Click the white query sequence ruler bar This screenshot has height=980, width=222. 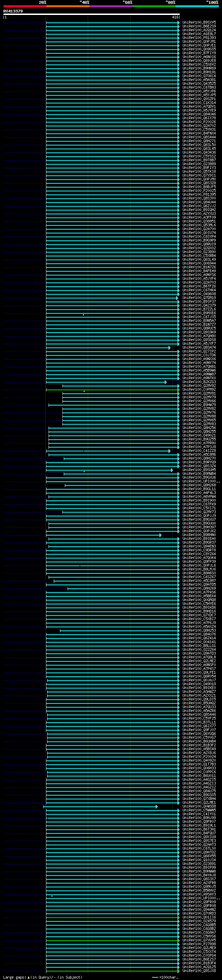(92, 14)
